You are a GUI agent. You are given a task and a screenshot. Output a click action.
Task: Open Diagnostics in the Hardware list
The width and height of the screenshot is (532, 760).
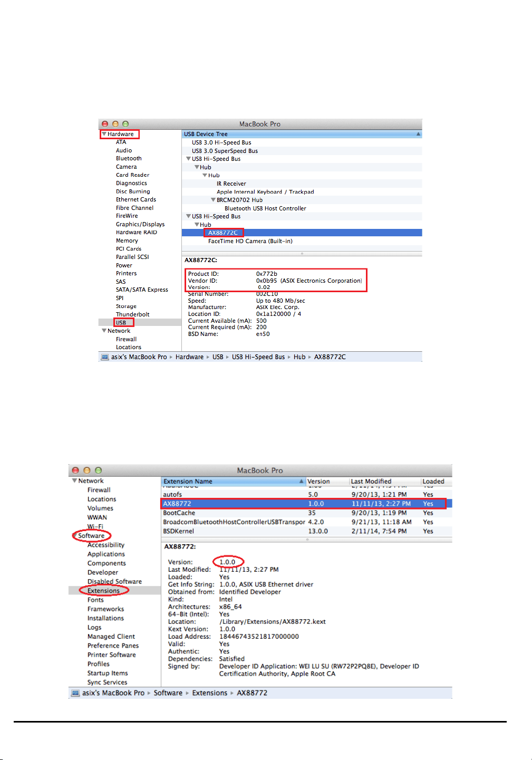[131, 183]
